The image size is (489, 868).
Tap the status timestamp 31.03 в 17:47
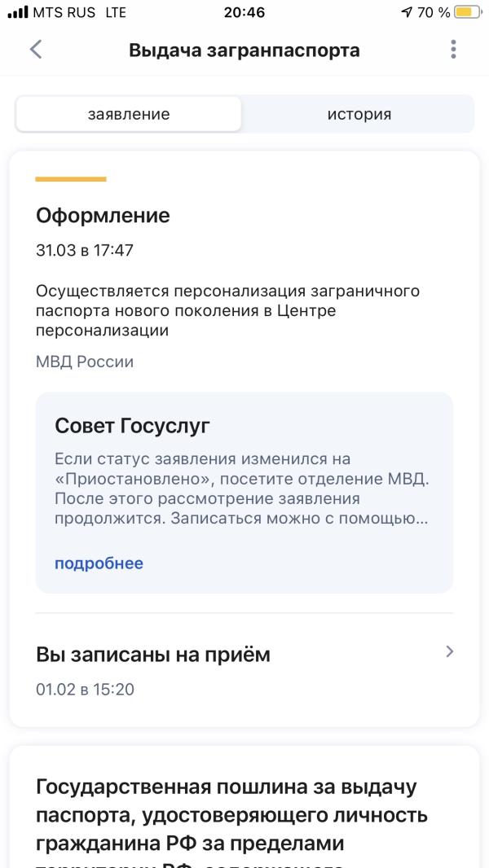tap(85, 250)
